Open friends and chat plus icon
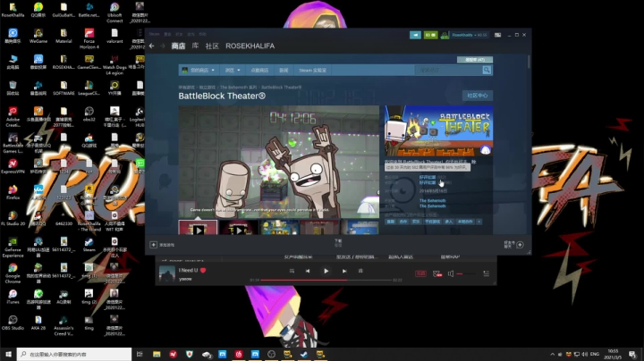644x361 pixels. click(x=520, y=245)
